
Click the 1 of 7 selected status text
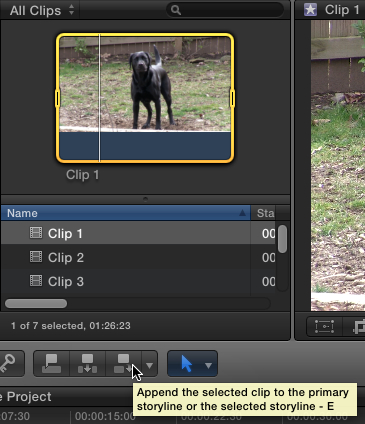(71, 326)
